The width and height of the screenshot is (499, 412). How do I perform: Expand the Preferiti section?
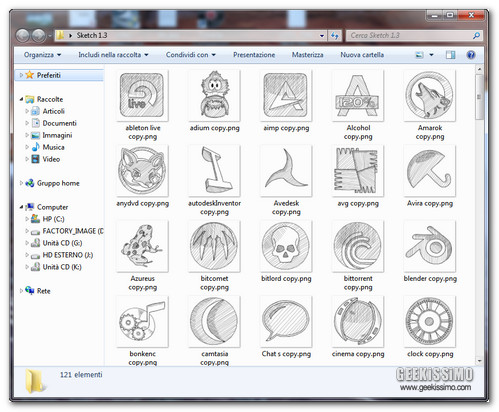[21, 75]
